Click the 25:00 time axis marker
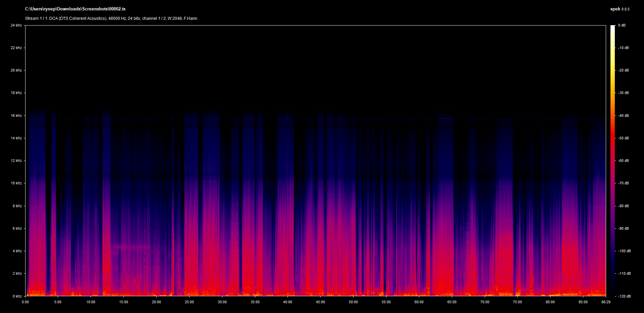The width and height of the screenshot is (644, 313). pyautogui.click(x=189, y=302)
